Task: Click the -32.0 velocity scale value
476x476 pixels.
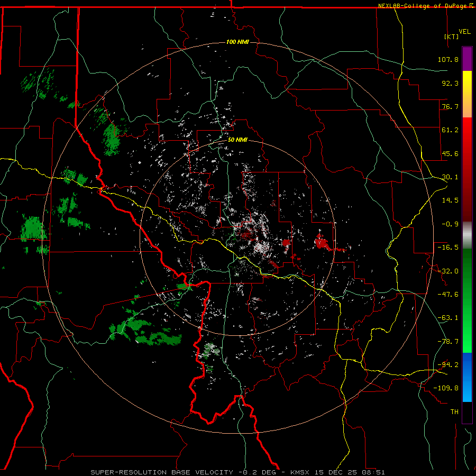Action: pos(448,271)
